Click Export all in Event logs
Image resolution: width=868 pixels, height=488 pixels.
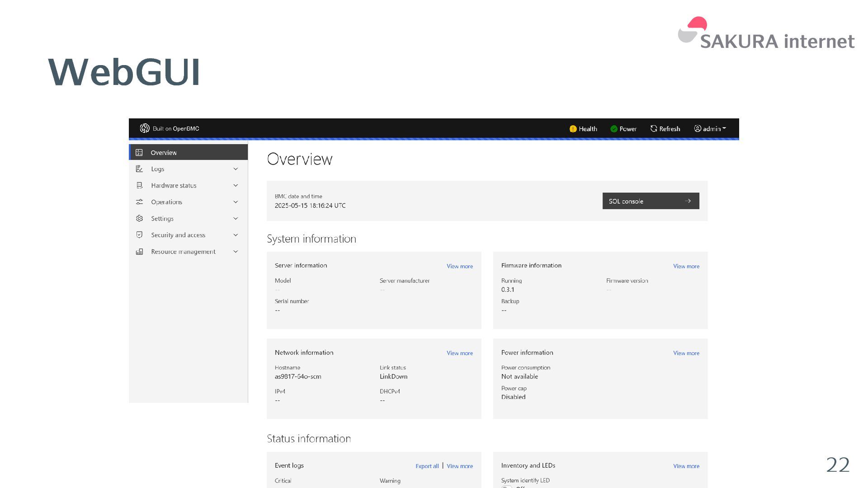pos(427,466)
